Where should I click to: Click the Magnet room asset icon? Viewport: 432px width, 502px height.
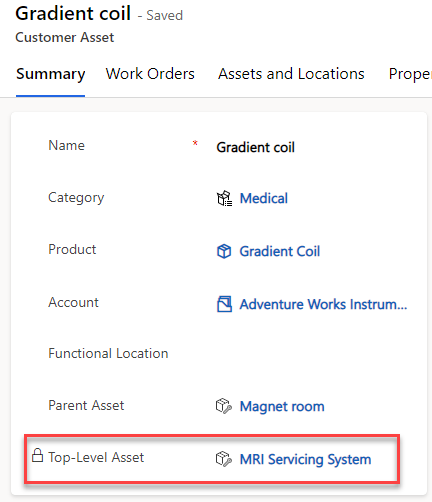click(x=224, y=406)
